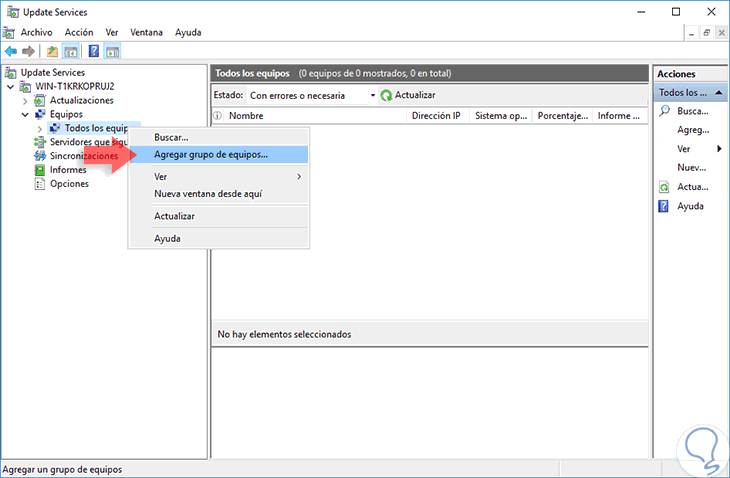Sort by Nombre column header
The image size is (730, 478).
(314, 116)
